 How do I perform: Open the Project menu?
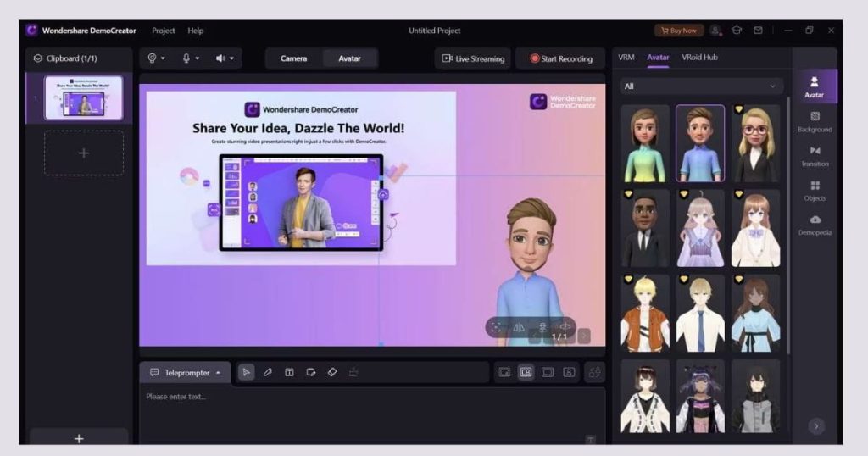pyautogui.click(x=164, y=31)
